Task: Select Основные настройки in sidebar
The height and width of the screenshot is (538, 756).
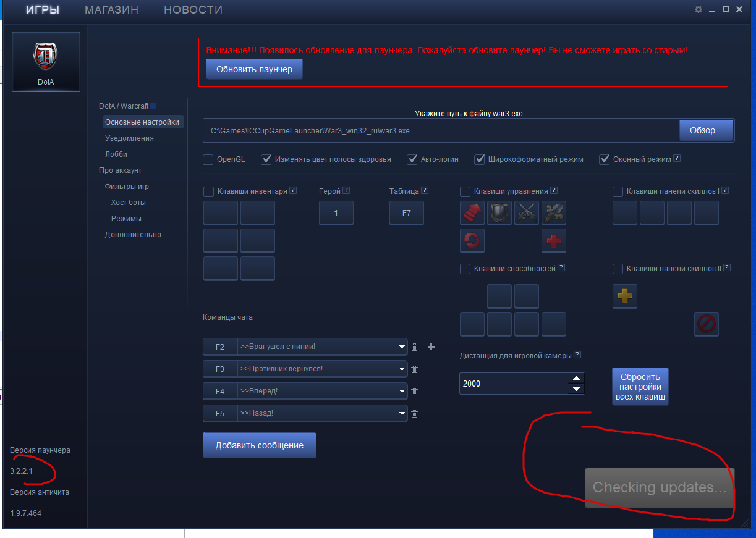Action: 143,122
